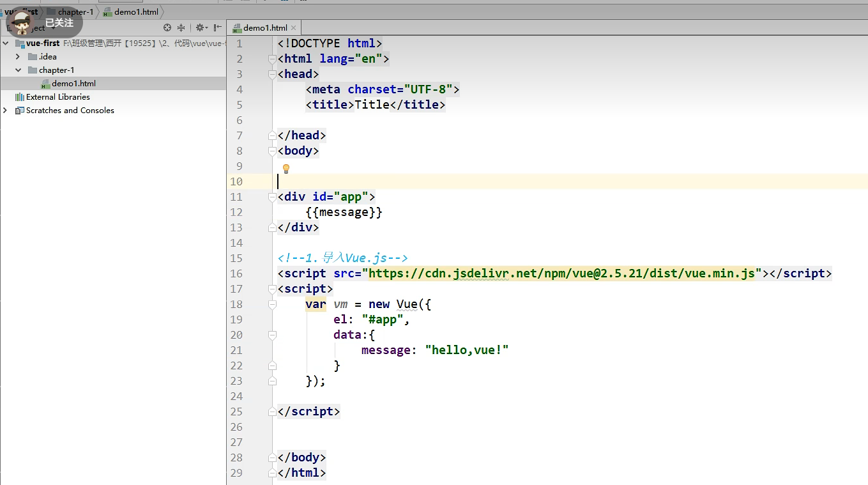Fold the data object at line 20
The width and height of the screenshot is (868, 485).
tap(272, 335)
